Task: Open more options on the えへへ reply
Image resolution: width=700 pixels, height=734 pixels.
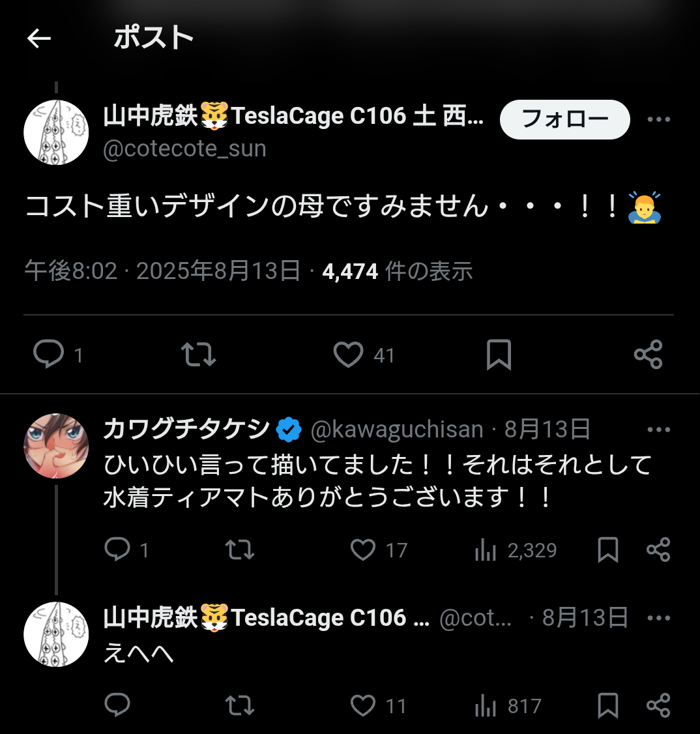Action: point(658,618)
